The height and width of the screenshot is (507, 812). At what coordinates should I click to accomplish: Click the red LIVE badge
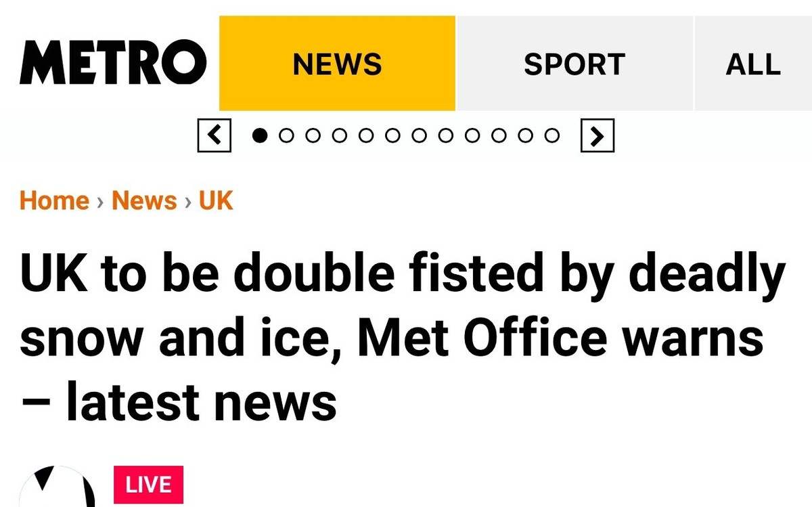click(x=148, y=485)
